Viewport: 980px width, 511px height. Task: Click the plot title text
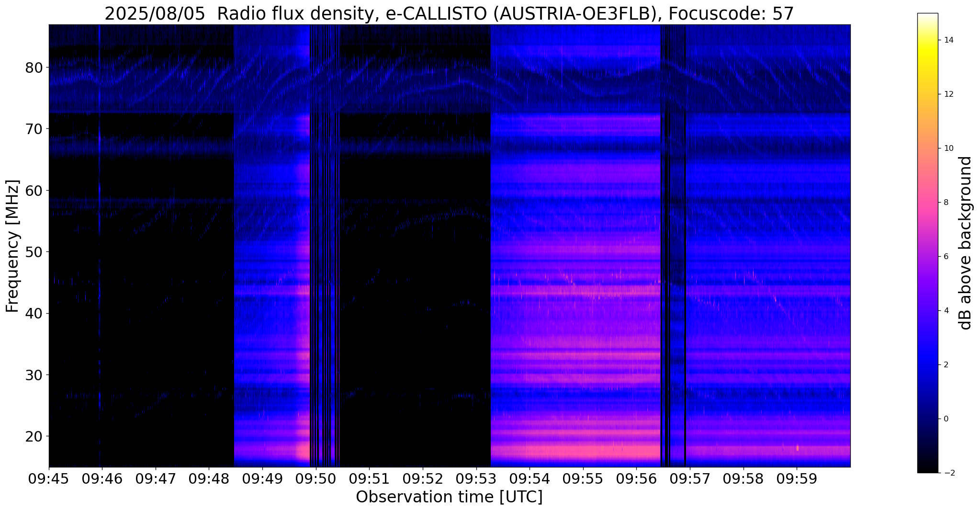(x=449, y=14)
